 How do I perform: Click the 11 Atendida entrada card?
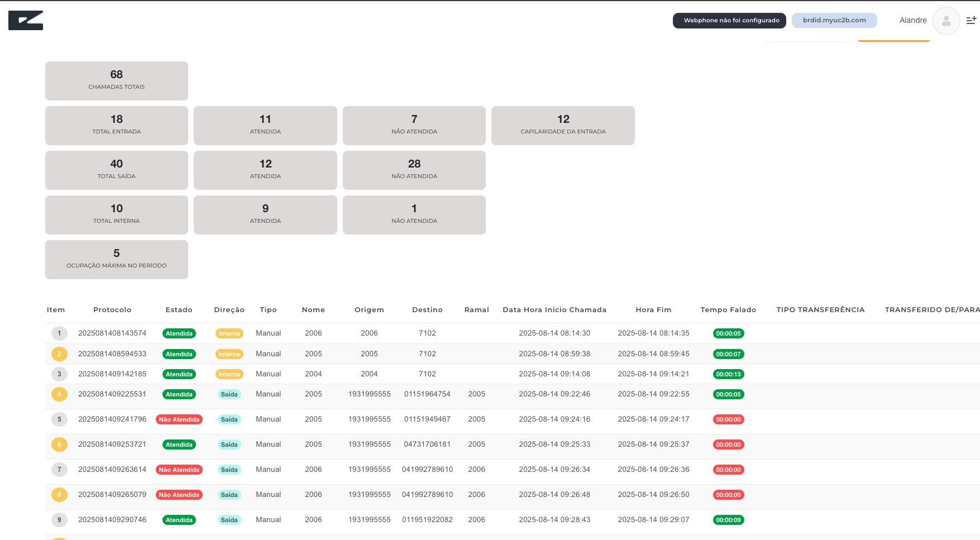pyautogui.click(x=265, y=126)
